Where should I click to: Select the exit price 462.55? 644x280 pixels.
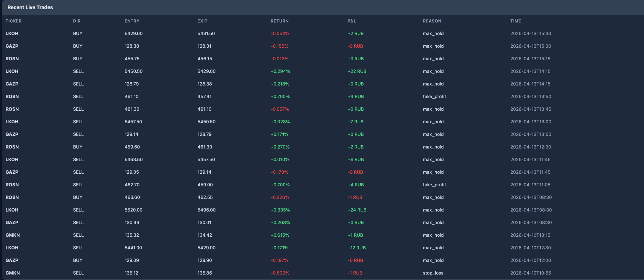pyautogui.click(x=205, y=198)
